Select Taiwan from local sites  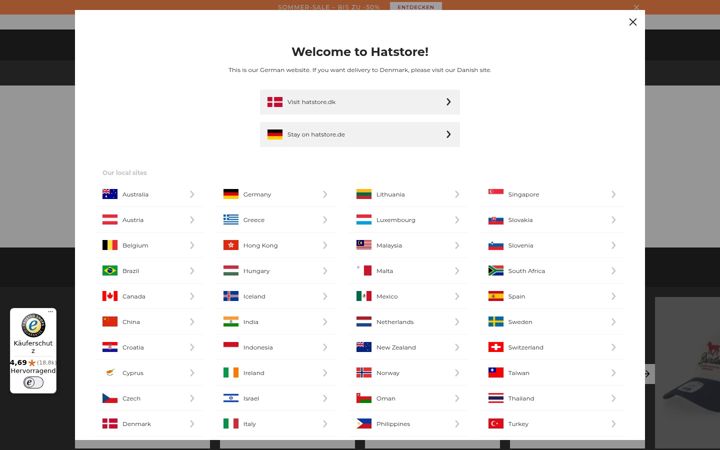552,373
